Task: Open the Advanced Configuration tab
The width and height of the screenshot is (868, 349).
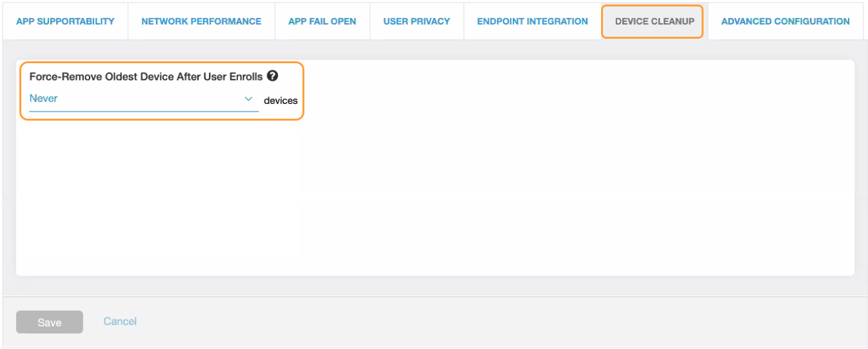Action: 785,21
